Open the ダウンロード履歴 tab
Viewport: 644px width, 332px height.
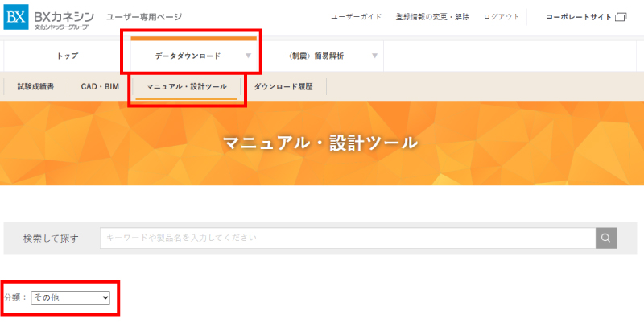283,87
